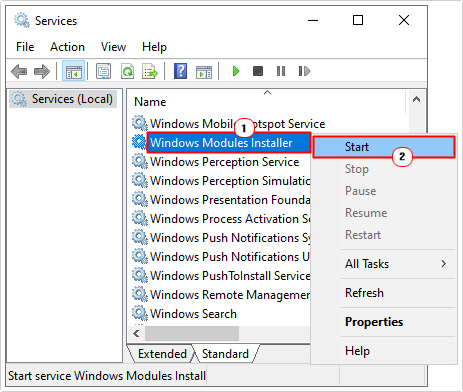Click gear icon beside Windows Perception Service
This screenshot has height=392, width=463.
click(140, 161)
